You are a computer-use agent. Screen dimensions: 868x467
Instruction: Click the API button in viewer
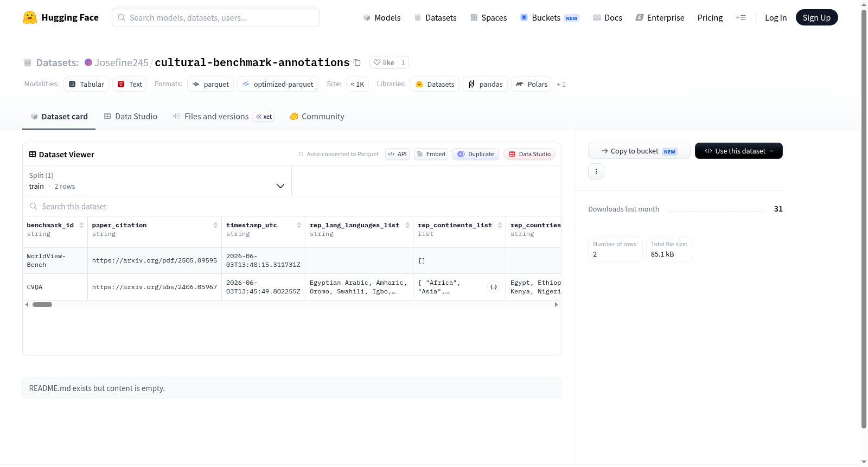pyautogui.click(x=397, y=154)
